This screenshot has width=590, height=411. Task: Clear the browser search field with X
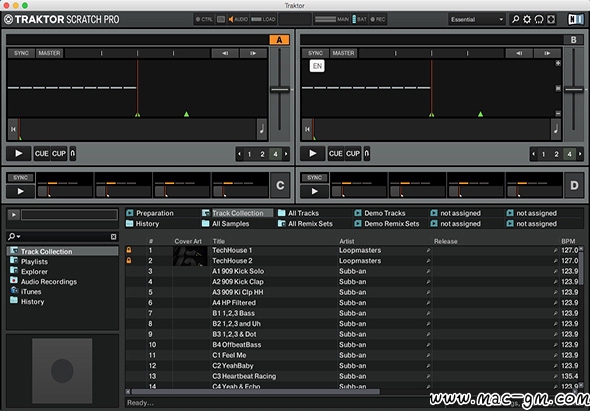point(113,237)
